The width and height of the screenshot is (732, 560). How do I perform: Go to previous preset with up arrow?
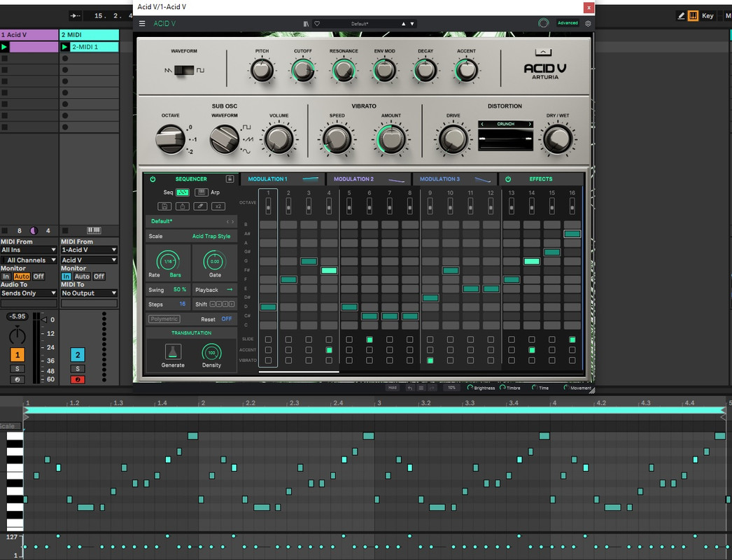pos(403,24)
